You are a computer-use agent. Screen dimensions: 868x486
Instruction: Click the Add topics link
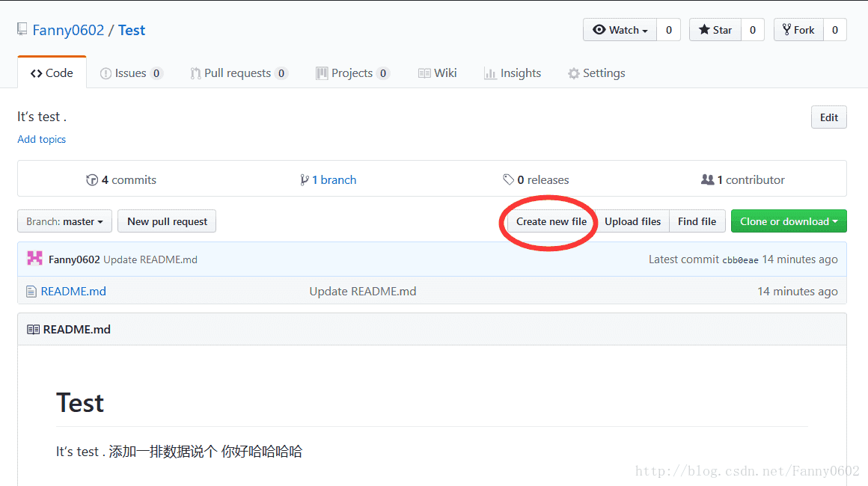click(x=41, y=139)
